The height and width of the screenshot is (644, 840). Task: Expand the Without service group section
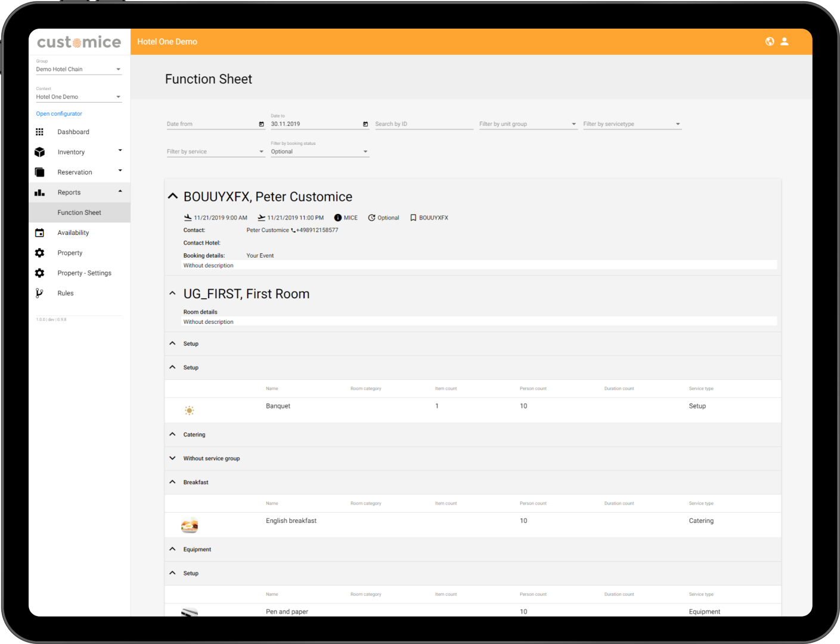(x=172, y=459)
